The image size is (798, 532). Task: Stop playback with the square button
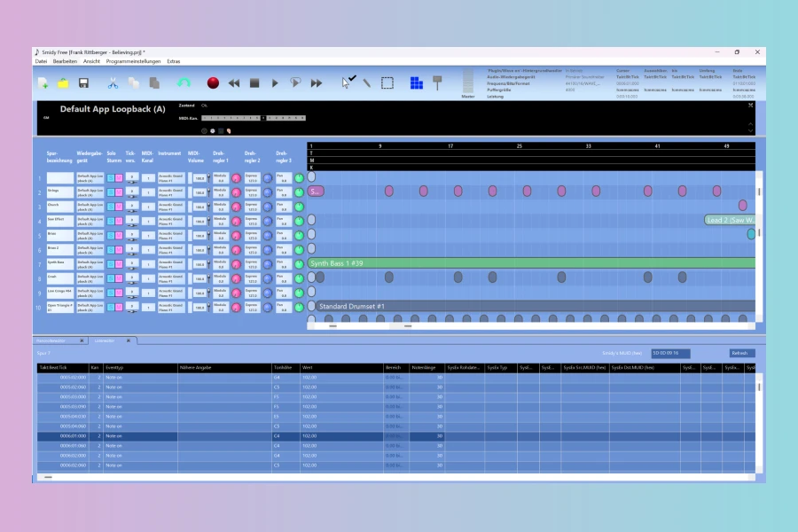[x=254, y=83]
